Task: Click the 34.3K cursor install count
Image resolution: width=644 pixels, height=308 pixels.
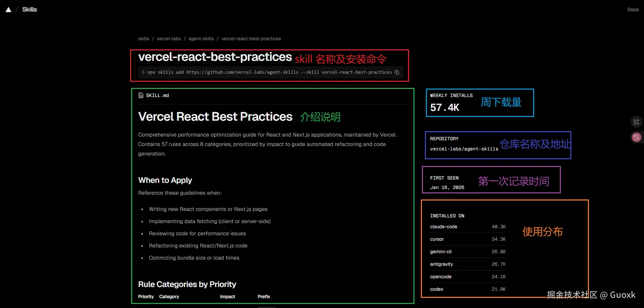Action: (499, 239)
